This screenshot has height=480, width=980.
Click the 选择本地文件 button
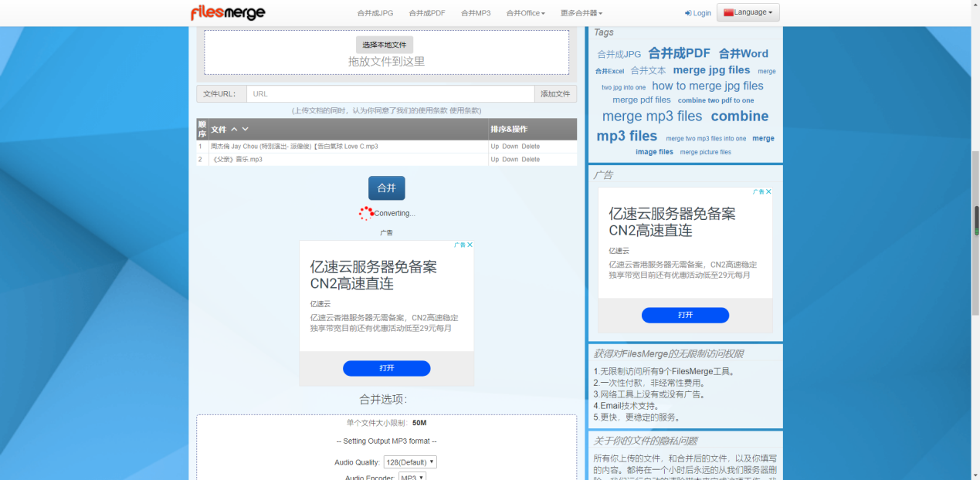click(385, 45)
